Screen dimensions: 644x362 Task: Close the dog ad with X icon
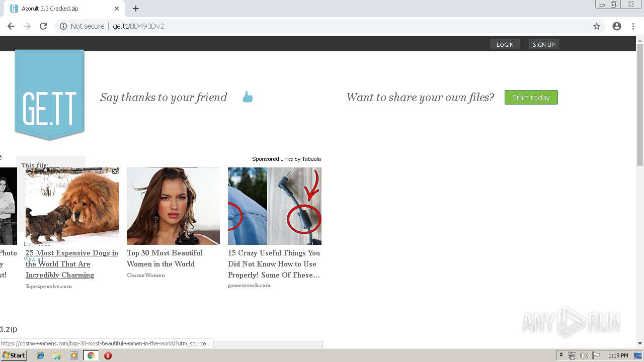tap(115, 171)
